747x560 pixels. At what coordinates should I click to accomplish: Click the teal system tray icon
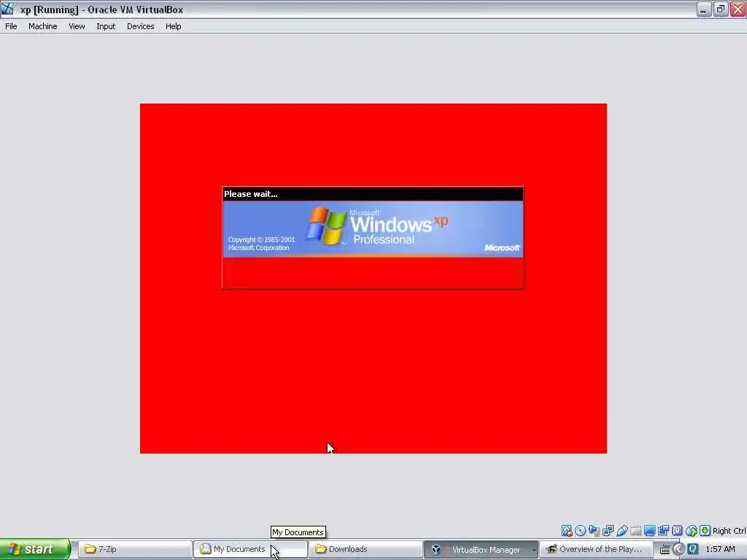693,549
